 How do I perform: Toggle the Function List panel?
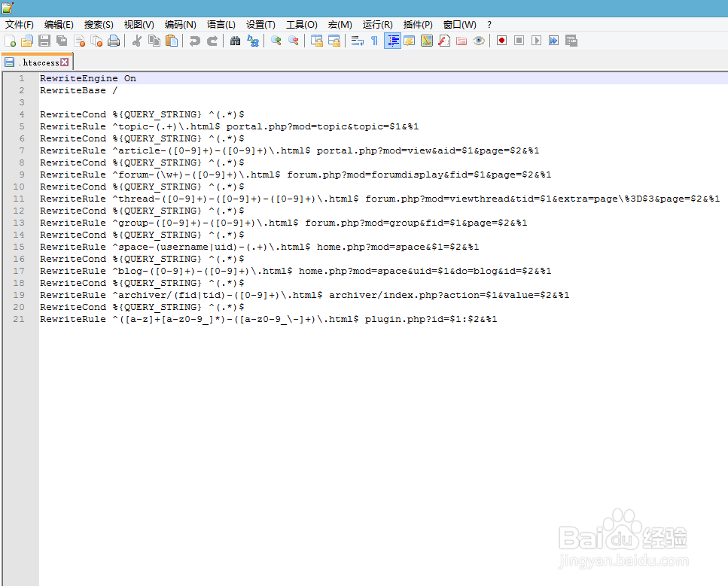click(x=444, y=41)
